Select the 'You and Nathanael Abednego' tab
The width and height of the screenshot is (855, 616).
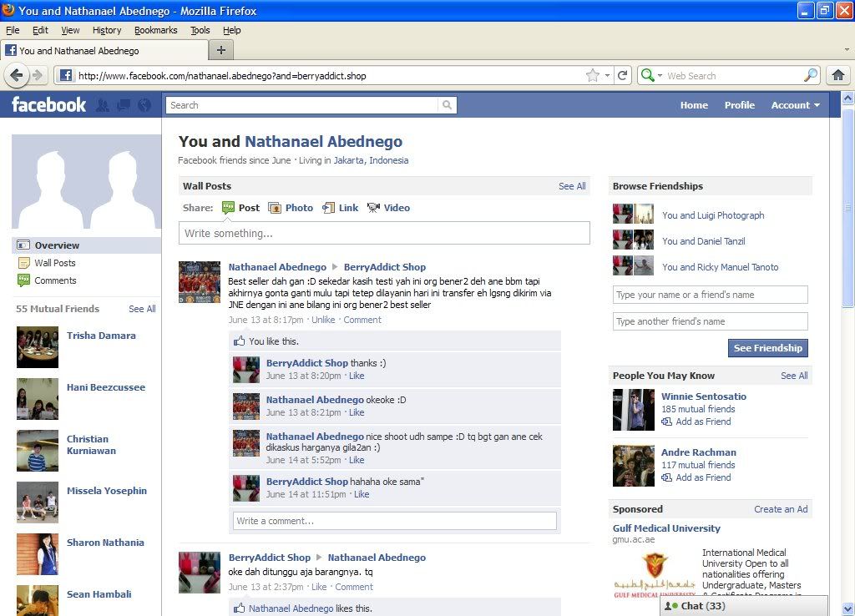104,51
